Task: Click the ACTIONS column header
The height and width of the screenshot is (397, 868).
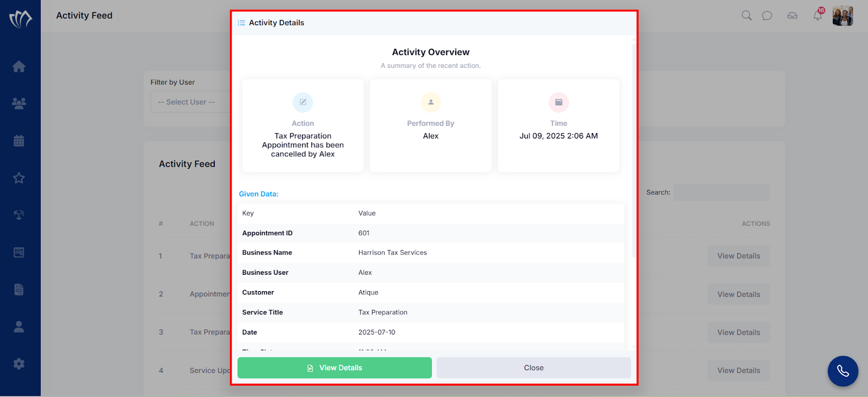Action: pyautogui.click(x=756, y=224)
